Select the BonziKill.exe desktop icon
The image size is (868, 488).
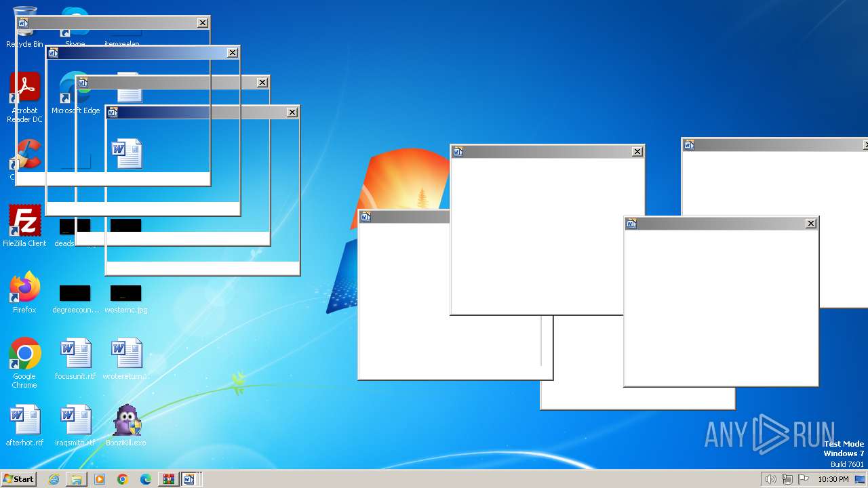pyautogui.click(x=126, y=426)
